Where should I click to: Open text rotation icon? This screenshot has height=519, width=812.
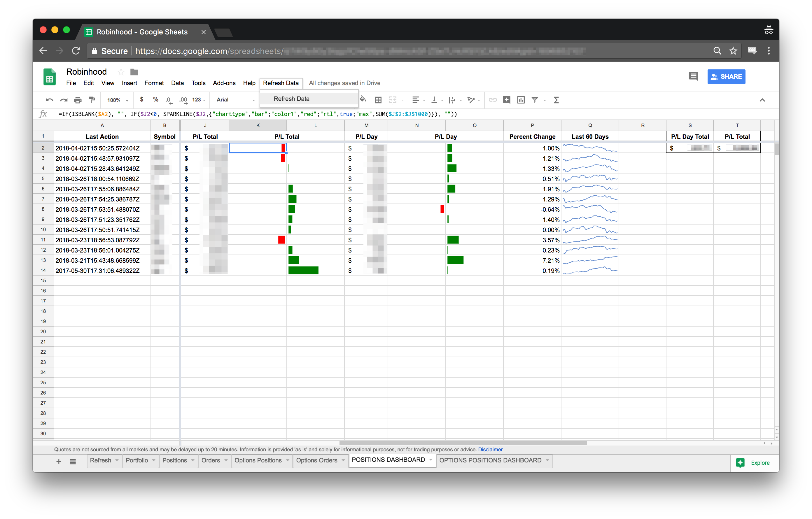471,100
